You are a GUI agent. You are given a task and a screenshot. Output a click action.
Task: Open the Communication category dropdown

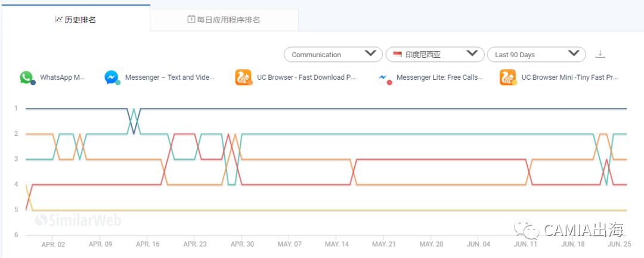(x=333, y=54)
